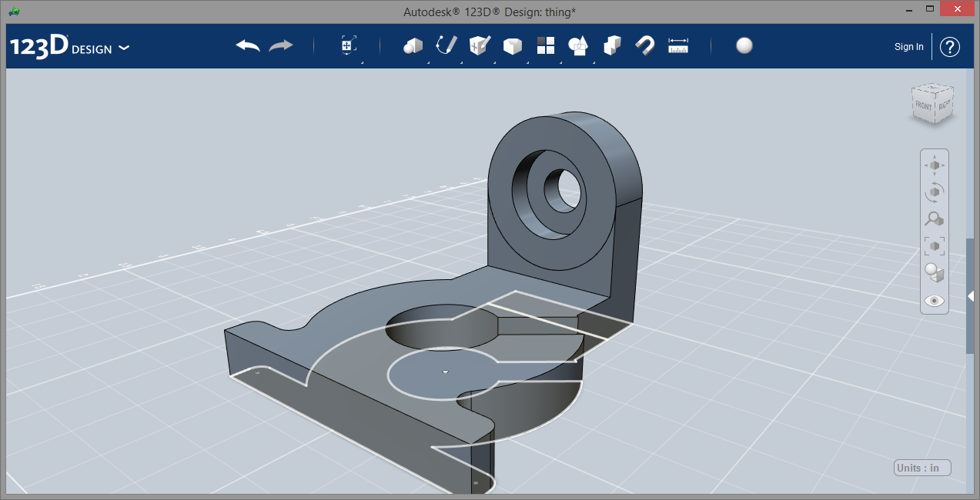Toggle the Snap magnet tool
This screenshot has width=980, height=500.
(x=644, y=46)
